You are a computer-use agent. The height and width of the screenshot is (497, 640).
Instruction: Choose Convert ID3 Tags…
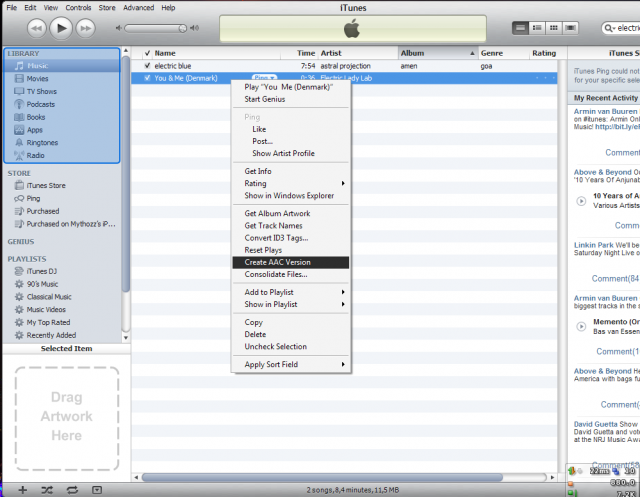coord(291,238)
